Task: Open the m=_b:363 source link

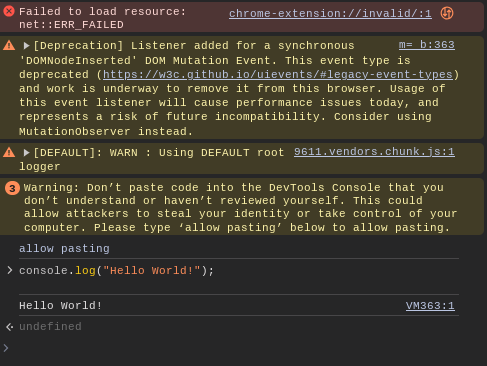Action: [x=427, y=45]
